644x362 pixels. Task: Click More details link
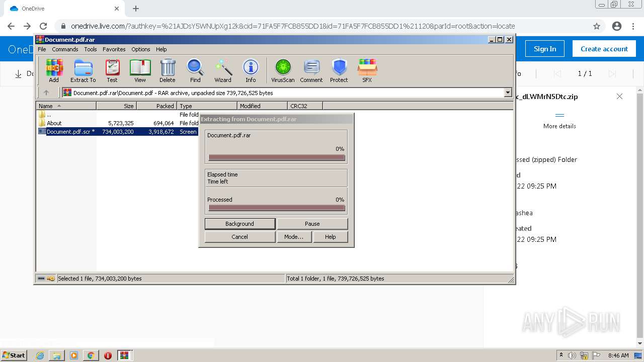pos(559,126)
